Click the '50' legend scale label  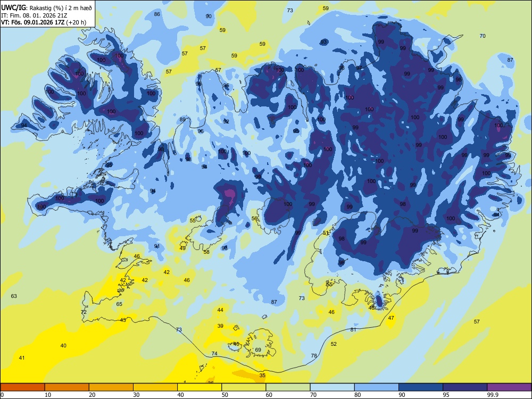[x=225, y=395]
